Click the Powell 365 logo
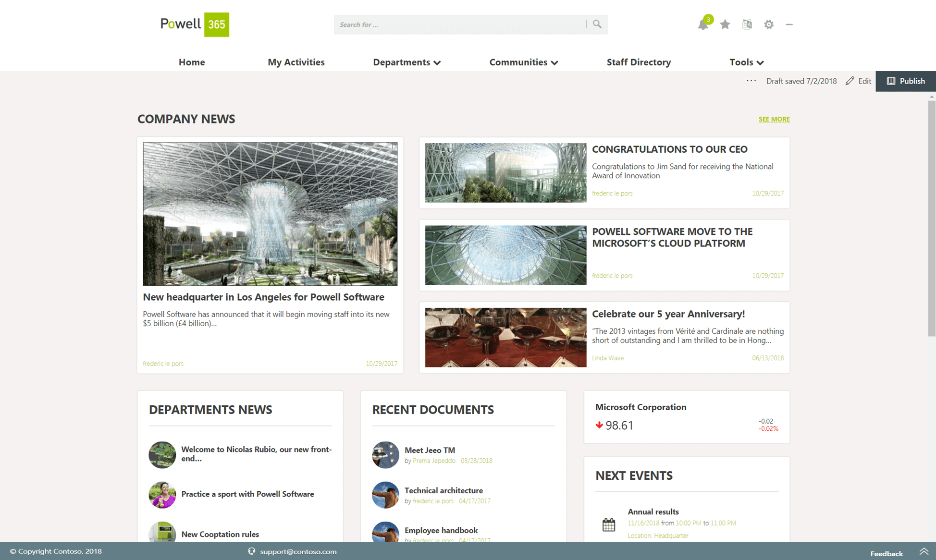936x560 pixels. coord(195,24)
